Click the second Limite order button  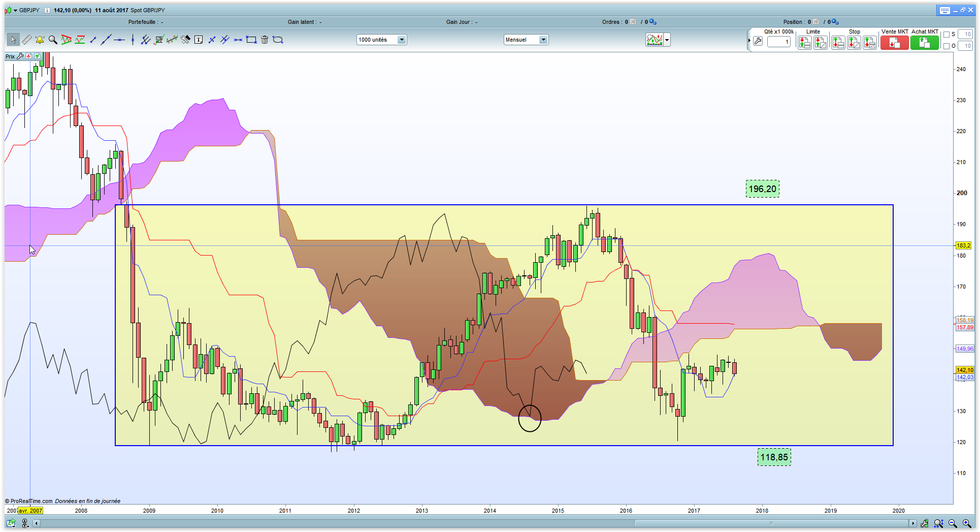(x=821, y=43)
